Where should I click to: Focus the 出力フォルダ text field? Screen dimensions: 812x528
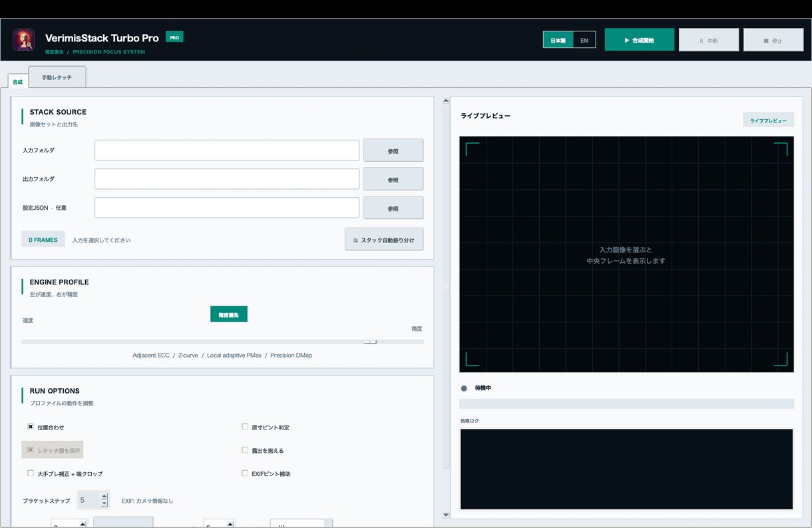pos(227,179)
